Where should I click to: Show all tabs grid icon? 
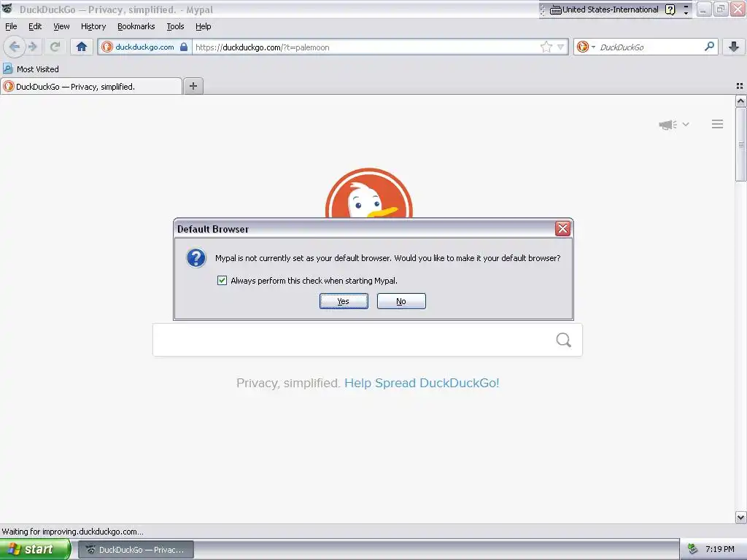click(740, 86)
